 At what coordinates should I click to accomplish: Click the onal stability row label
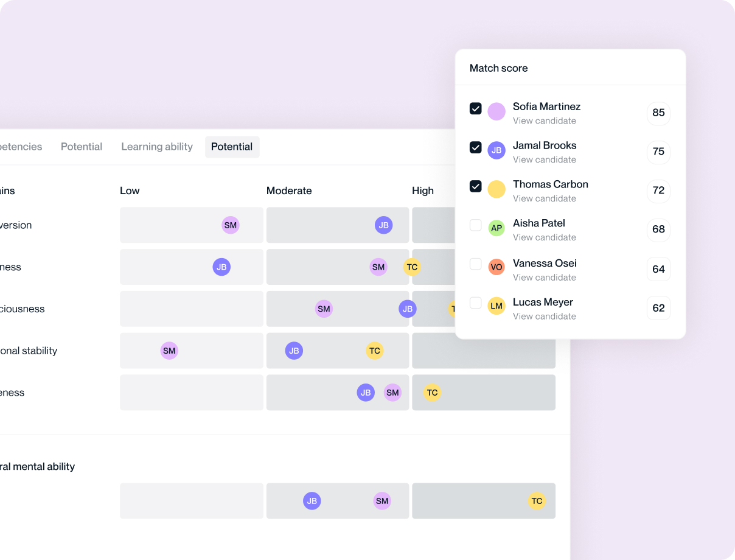29,351
